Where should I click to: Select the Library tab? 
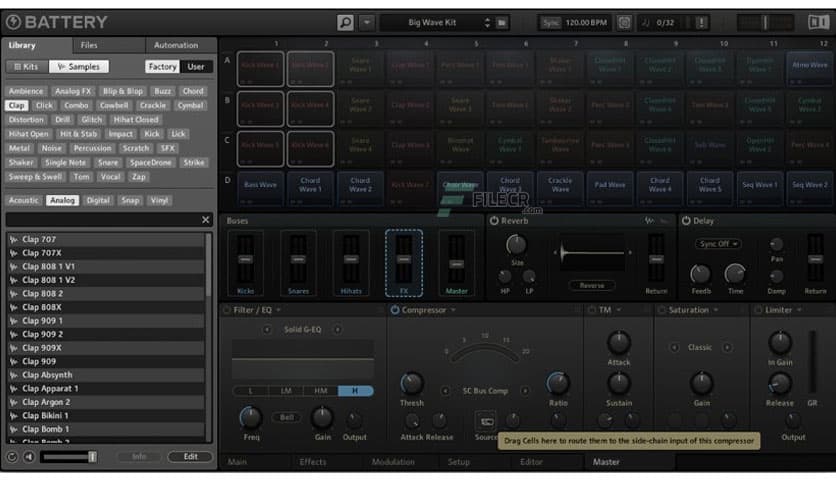click(x=22, y=45)
